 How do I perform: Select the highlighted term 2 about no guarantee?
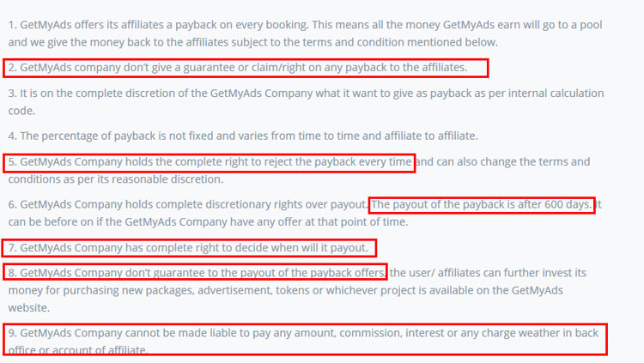pos(246,68)
